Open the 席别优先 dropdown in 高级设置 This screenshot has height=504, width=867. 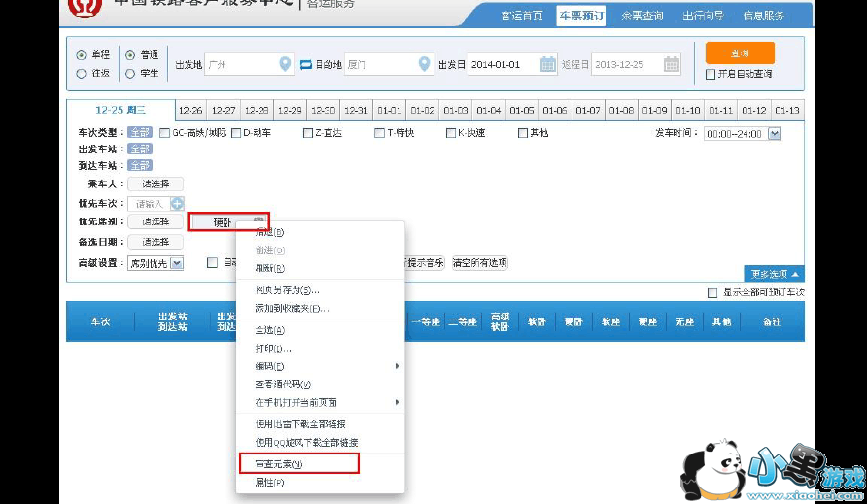pyautogui.click(x=156, y=263)
